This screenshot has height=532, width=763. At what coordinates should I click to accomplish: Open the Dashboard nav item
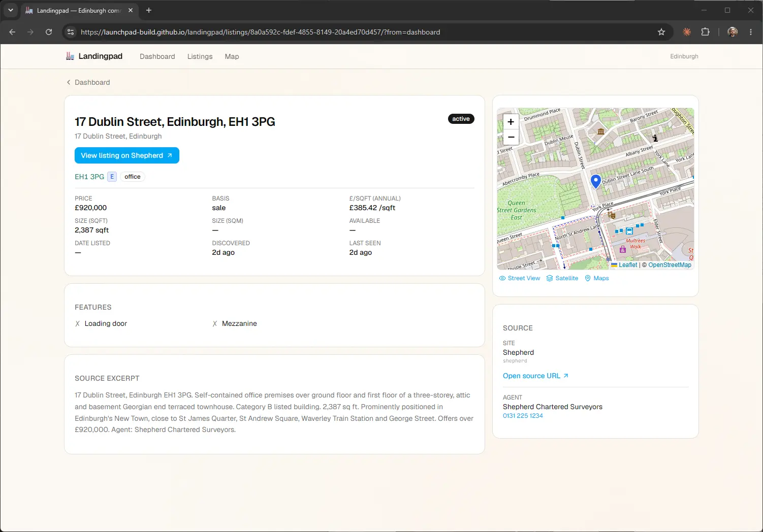(157, 56)
